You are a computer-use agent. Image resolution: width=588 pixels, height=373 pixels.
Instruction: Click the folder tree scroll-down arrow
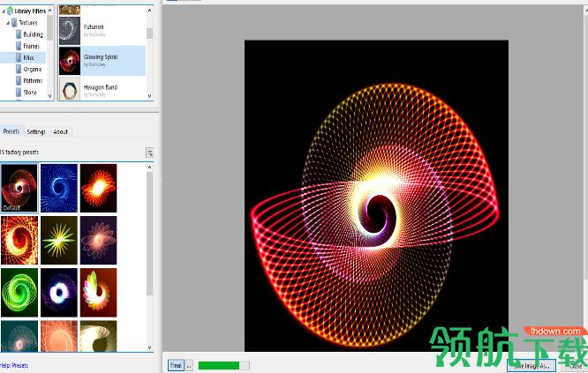point(49,96)
